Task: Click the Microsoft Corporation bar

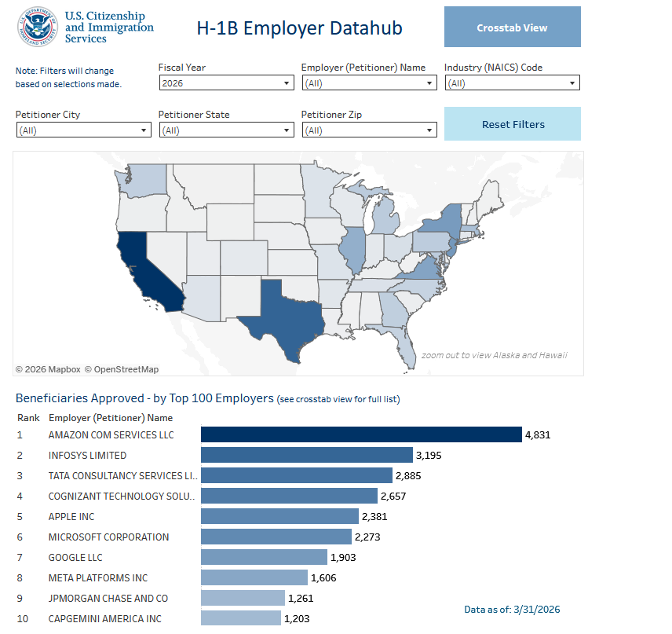Action: 276,537
